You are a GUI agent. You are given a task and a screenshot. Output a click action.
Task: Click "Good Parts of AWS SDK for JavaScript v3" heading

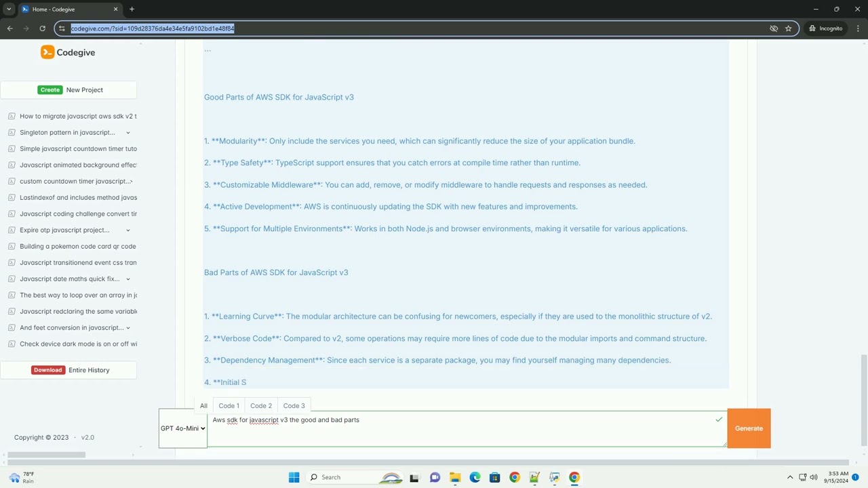pos(279,97)
